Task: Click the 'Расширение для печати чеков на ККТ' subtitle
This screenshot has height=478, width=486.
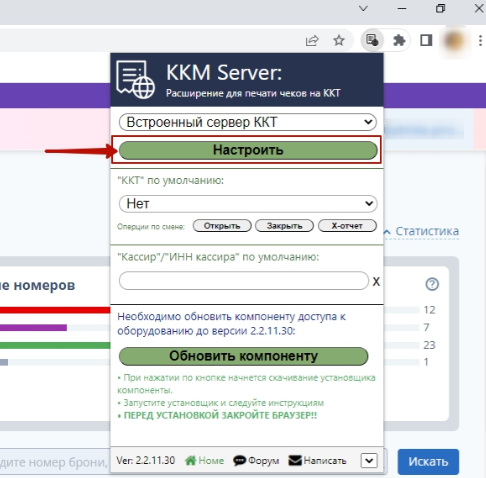Action: pos(253,93)
